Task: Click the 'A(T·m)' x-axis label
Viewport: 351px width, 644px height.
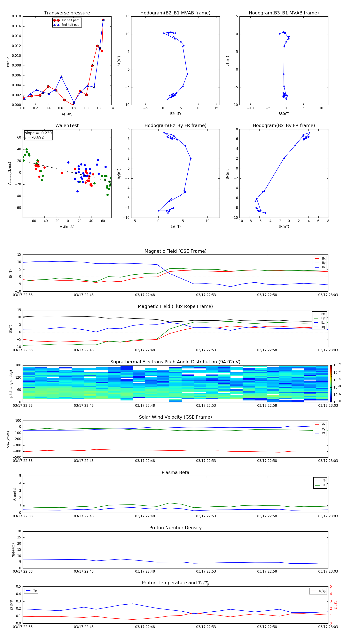Action: coord(67,114)
